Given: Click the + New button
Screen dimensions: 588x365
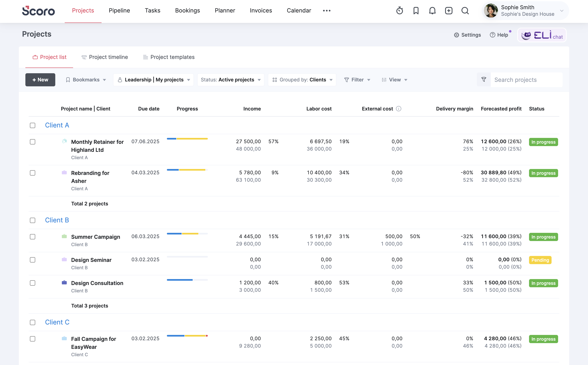Looking at the screenshot, I should click(40, 80).
